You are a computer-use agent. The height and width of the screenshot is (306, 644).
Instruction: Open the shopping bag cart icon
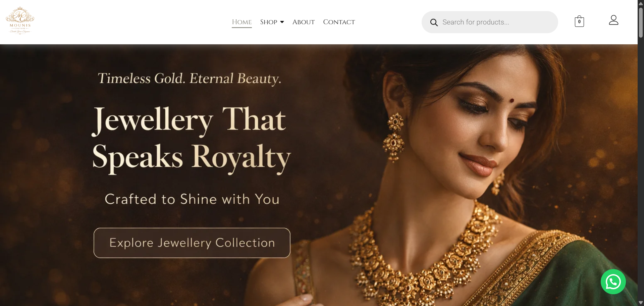pyautogui.click(x=579, y=21)
